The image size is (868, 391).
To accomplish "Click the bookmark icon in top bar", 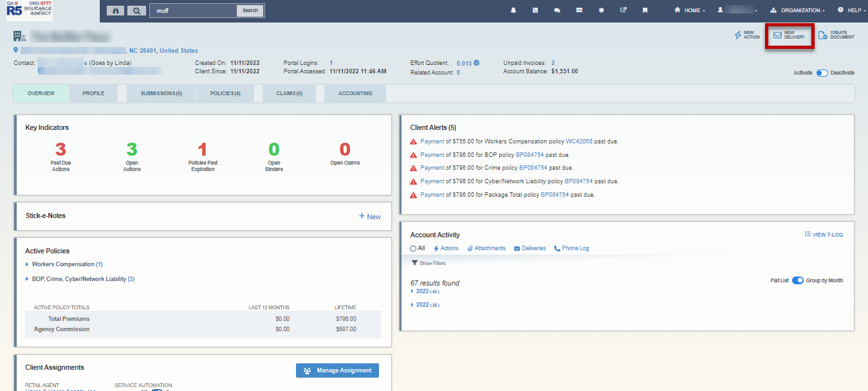I will tap(645, 10).
